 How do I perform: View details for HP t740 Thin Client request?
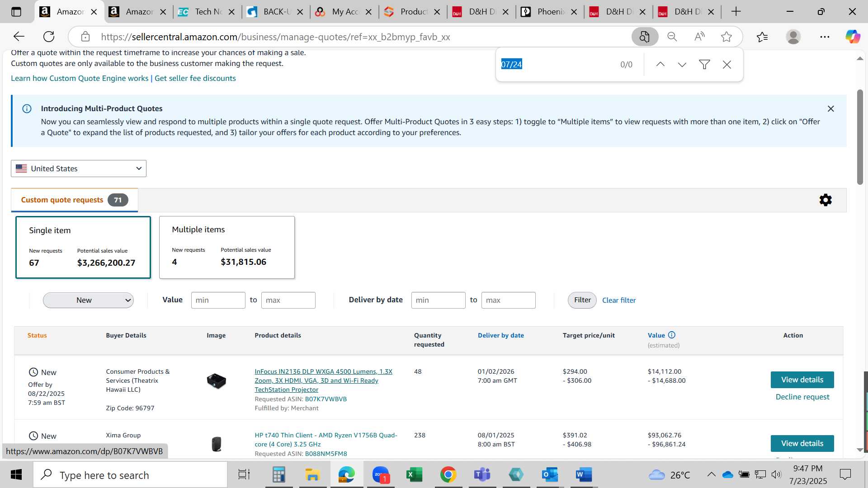pos(802,443)
